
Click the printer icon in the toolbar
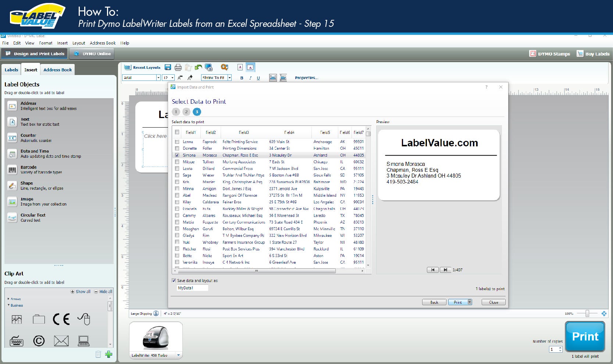(178, 67)
